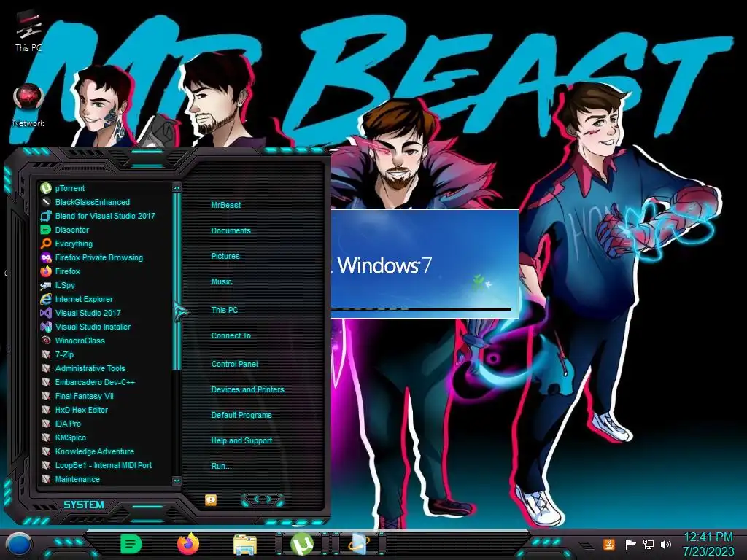Open Help and Support
Viewport: 747px width, 560px height.
pos(242,441)
